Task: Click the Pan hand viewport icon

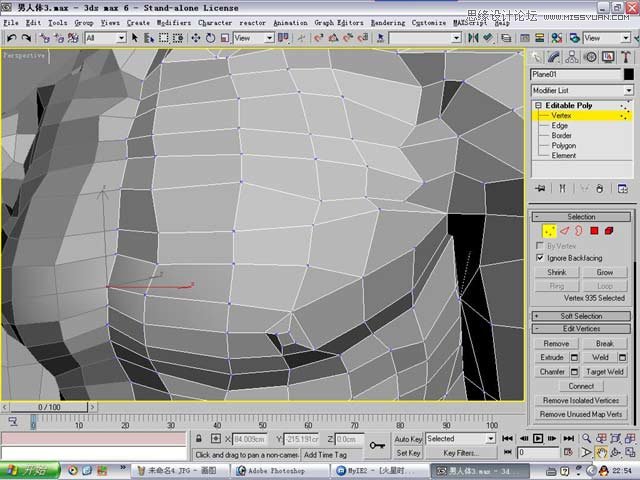Action: coord(601,452)
